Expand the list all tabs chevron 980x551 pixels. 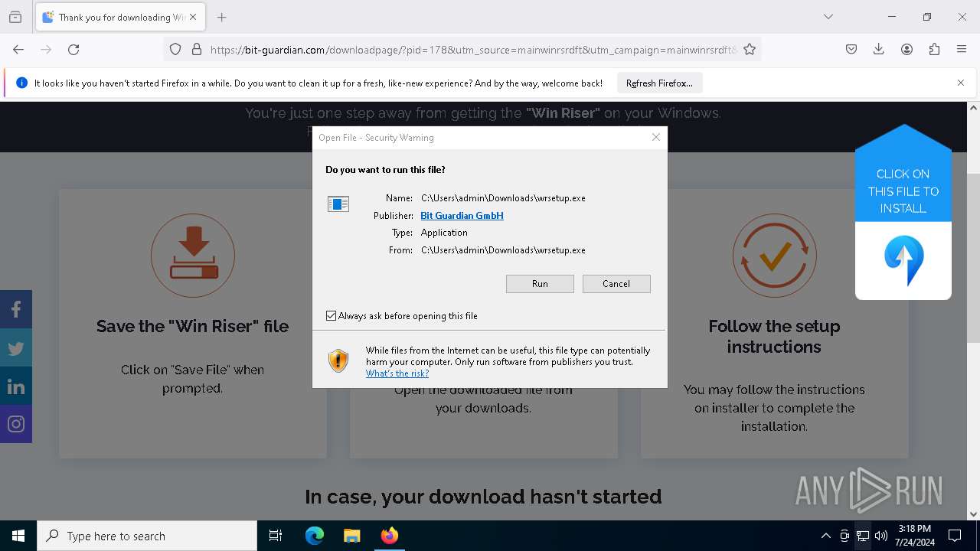point(828,17)
